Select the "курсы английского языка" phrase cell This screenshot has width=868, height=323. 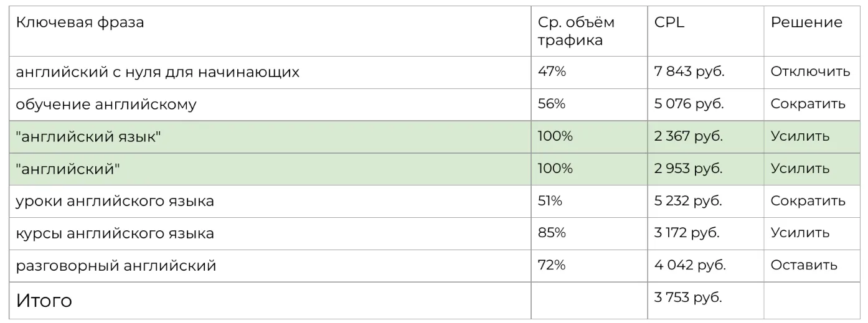115,234
